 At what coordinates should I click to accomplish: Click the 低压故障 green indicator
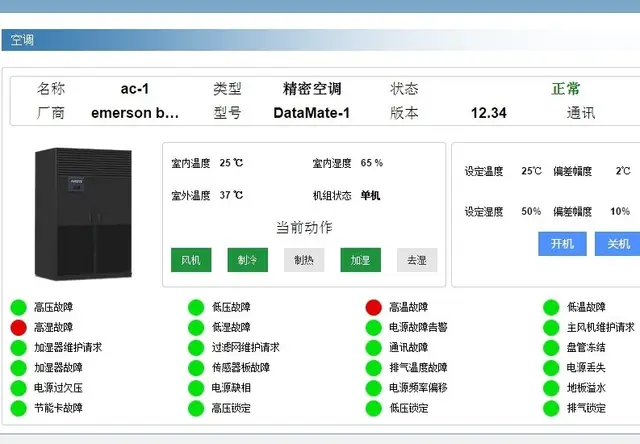coord(196,307)
